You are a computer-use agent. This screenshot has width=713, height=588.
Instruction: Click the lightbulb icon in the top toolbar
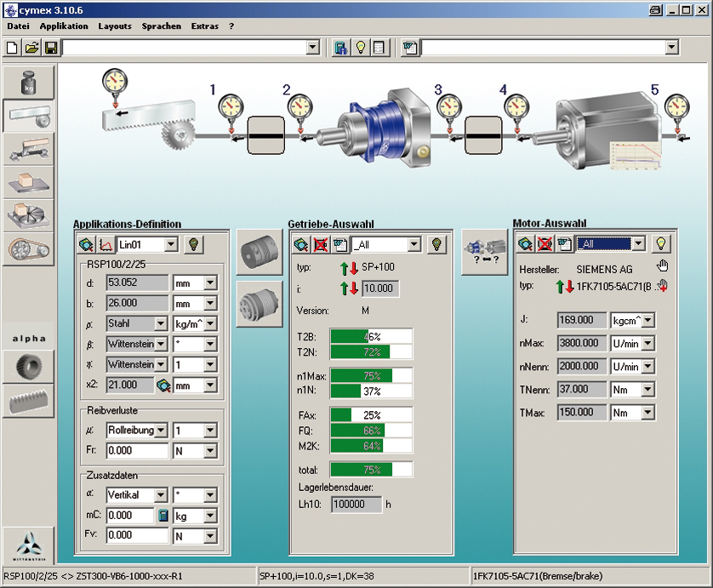tap(360, 48)
